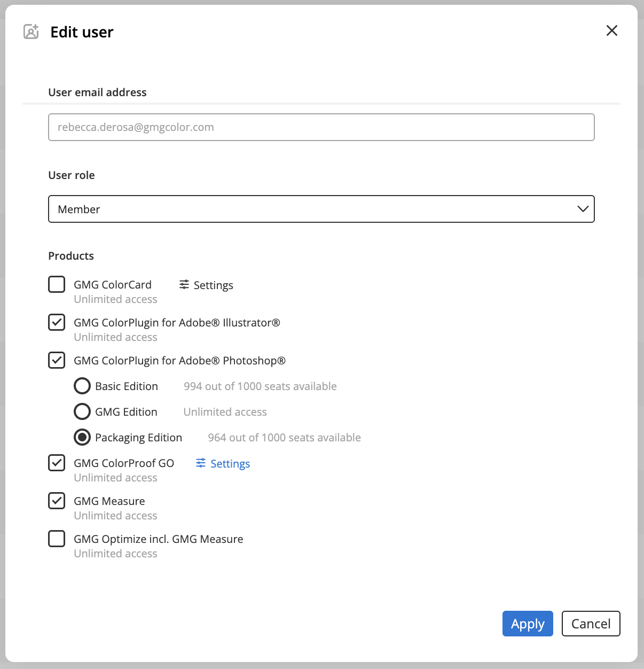Click 'Unlimited access' under GMG Optimize
Screen dimensions: 644x669
(x=115, y=554)
